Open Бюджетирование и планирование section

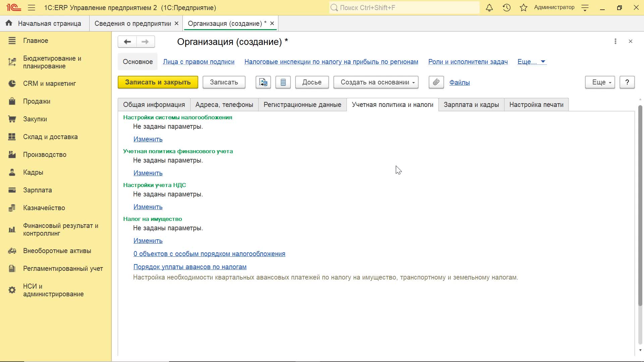(x=55, y=62)
